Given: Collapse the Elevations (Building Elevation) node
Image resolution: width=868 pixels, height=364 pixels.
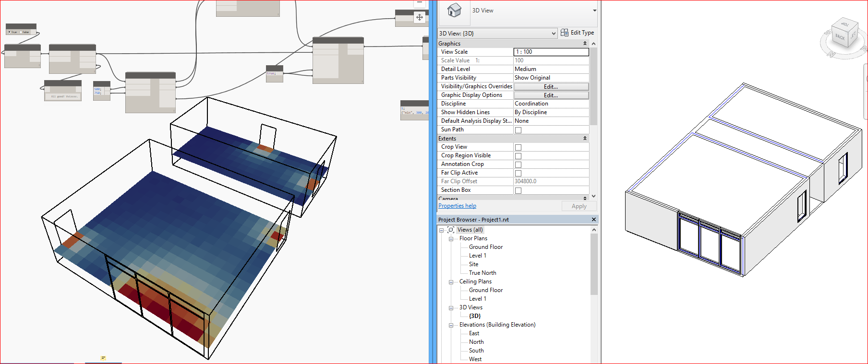Looking at the screenshot, I should tap(451, 325).
